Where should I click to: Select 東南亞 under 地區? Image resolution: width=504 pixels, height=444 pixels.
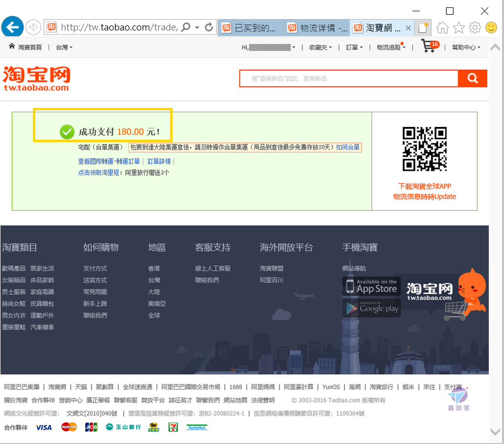click(x=157, y=304)
